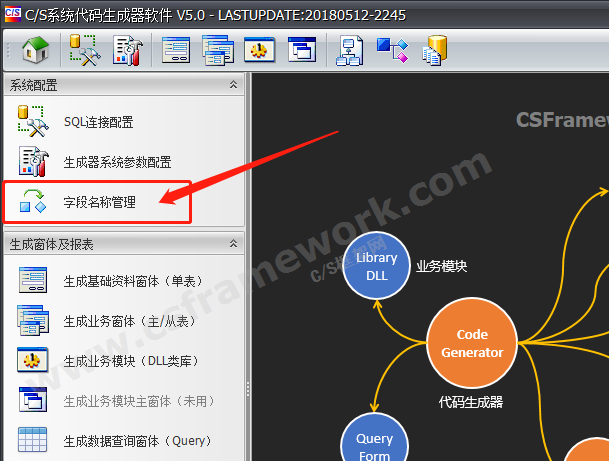
Task: Collapse the 生成窗体及报表 panel section
Action: point(234,243)
